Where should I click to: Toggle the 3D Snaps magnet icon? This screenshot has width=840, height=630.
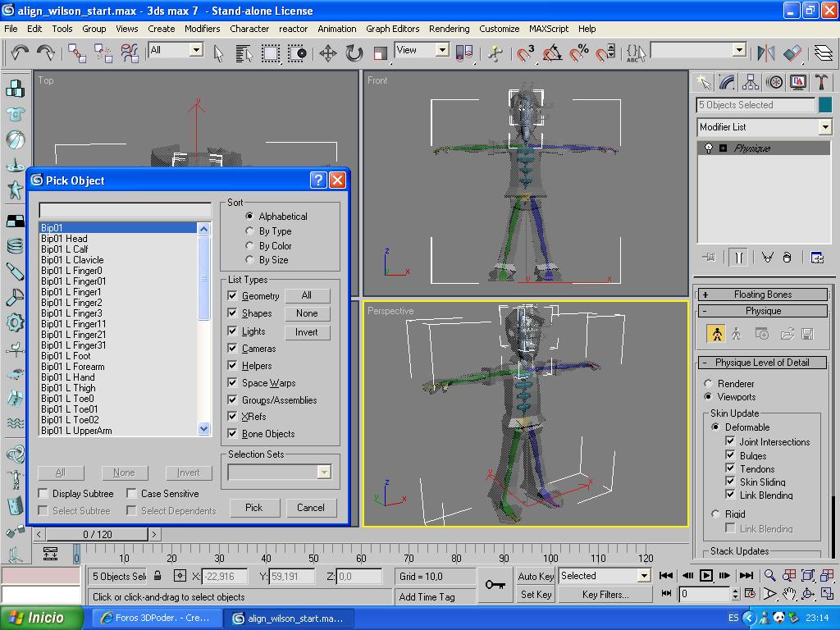(x=526, y=53)
